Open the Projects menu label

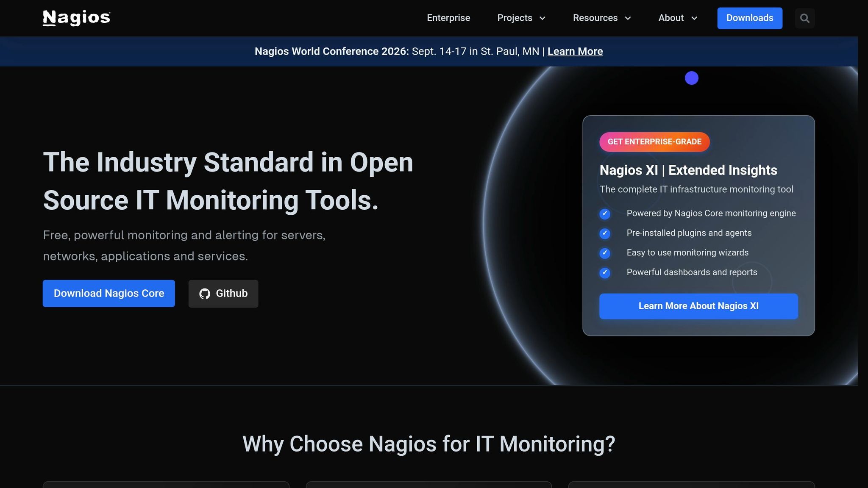(x=515, y=18)
